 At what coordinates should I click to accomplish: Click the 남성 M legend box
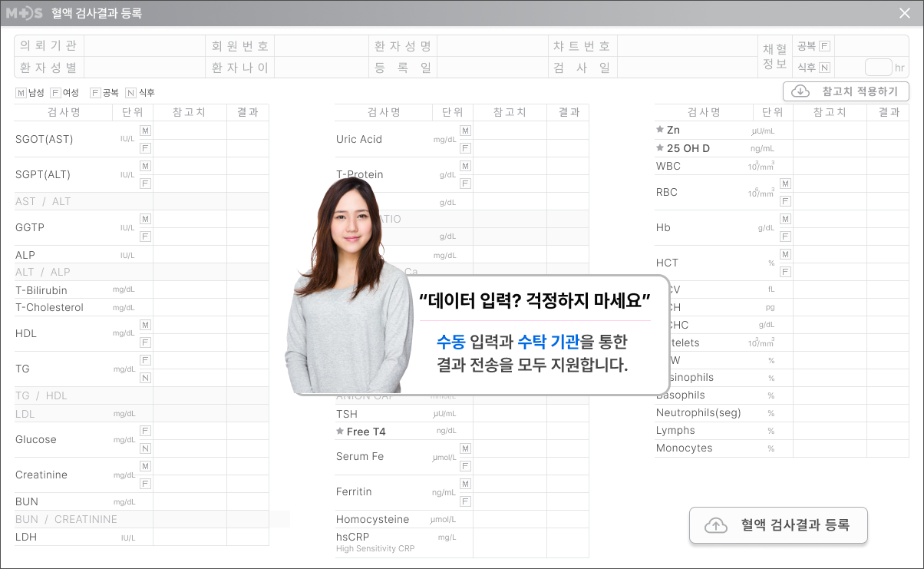point(21,93)
